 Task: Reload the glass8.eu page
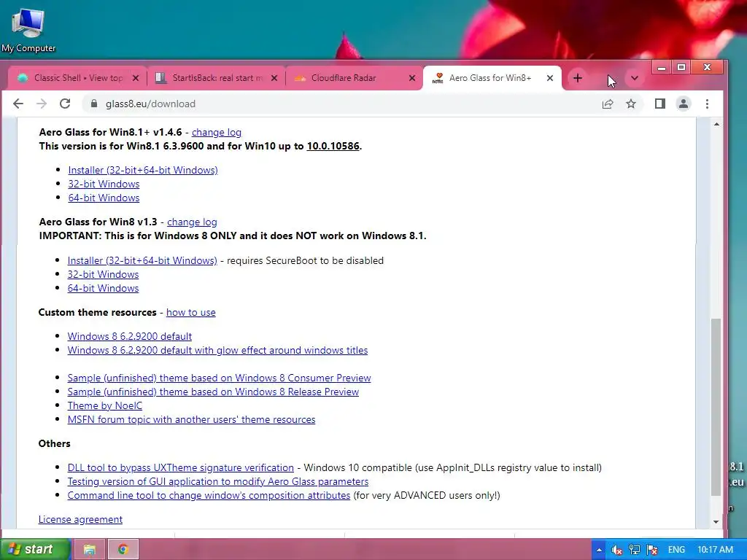coord(65,104)
